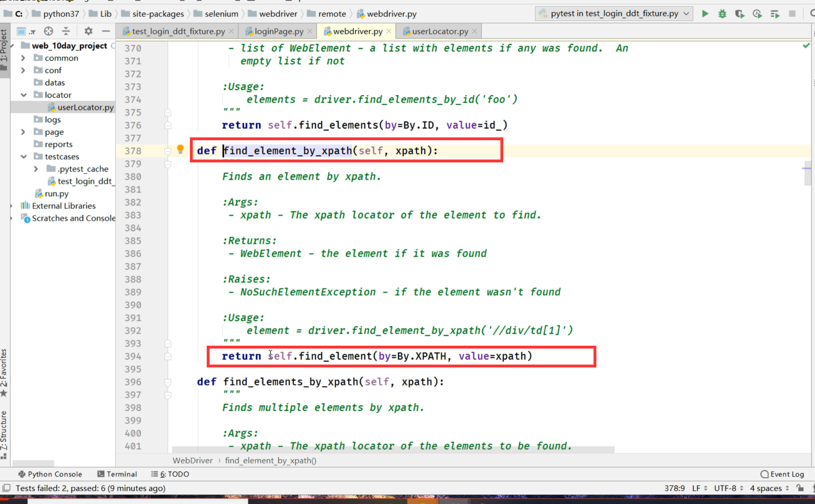815x504 pixels.
Task: Click the horizontal editor scrollbar
Action: pos(393,450)
